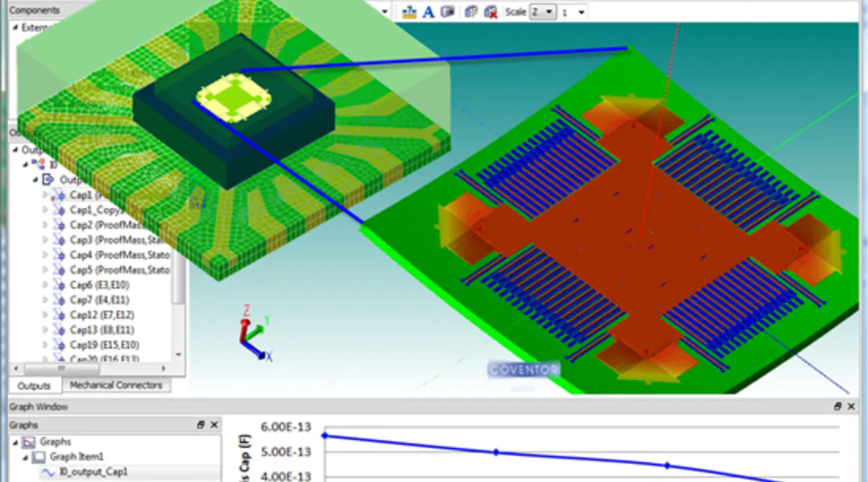Click the icon beside Cap2 (ProofMass
Screen dimensions: 868x482
pyautogui.click(x=60, y=225)
